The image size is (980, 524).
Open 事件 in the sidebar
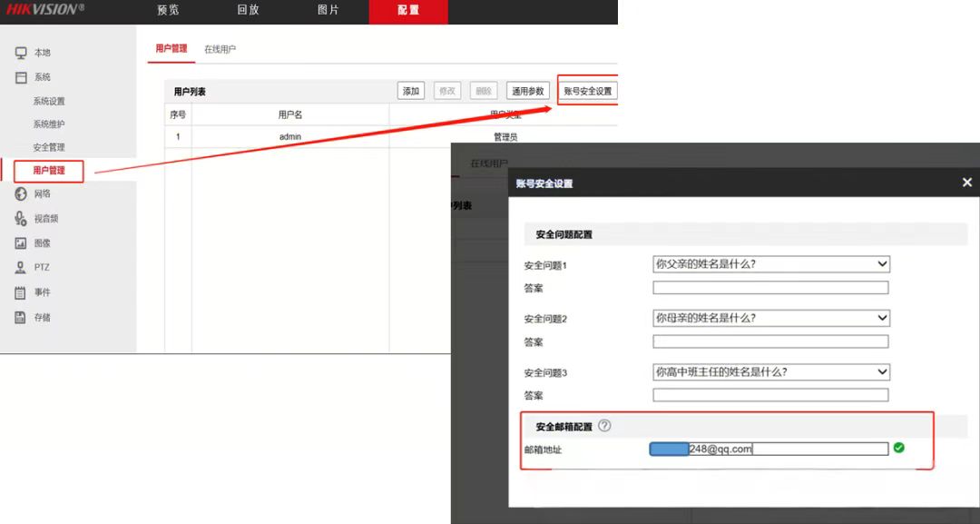pos(43,292)
